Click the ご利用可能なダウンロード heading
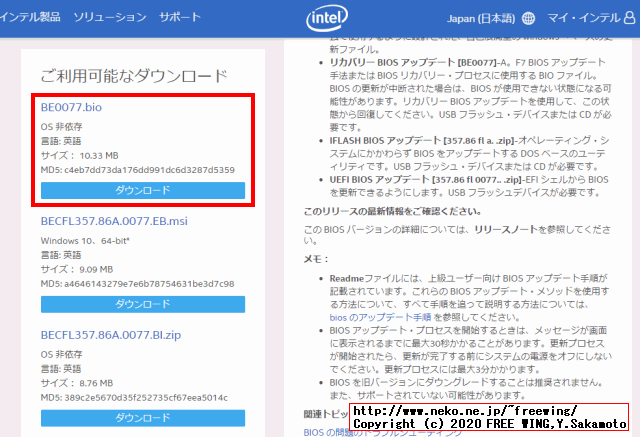Screen dimensions: 640x437 click(134, 76)
